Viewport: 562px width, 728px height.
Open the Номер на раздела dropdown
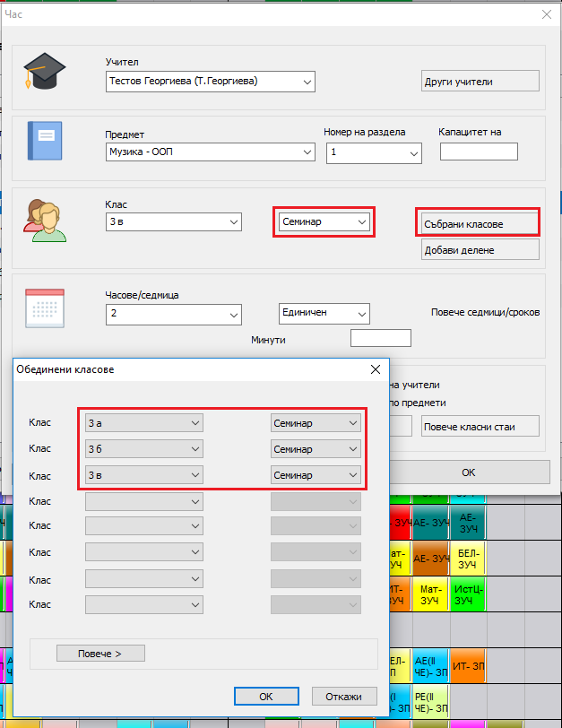click(373, 153)
